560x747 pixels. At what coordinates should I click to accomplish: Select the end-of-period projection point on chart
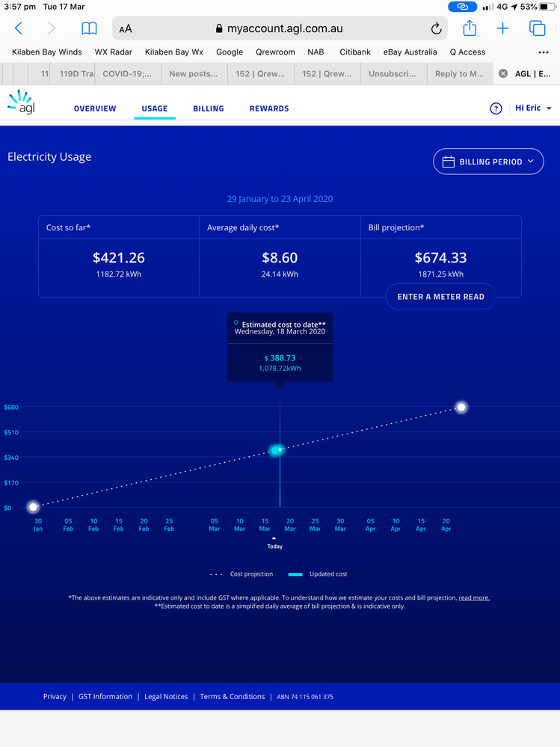click(461, 408)
